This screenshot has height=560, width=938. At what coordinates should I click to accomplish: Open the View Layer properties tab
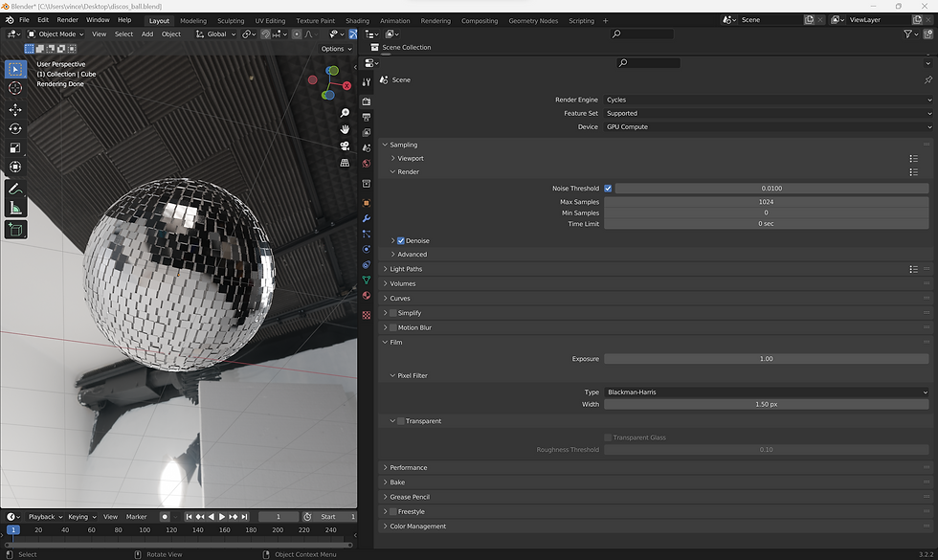coord(367,133)
